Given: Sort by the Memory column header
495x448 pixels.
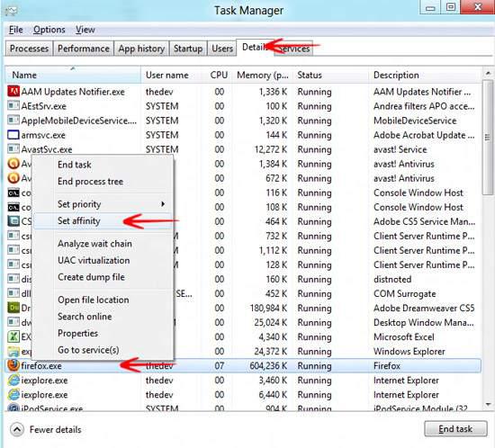Looking at the screenshot, I should pos(263,75).
